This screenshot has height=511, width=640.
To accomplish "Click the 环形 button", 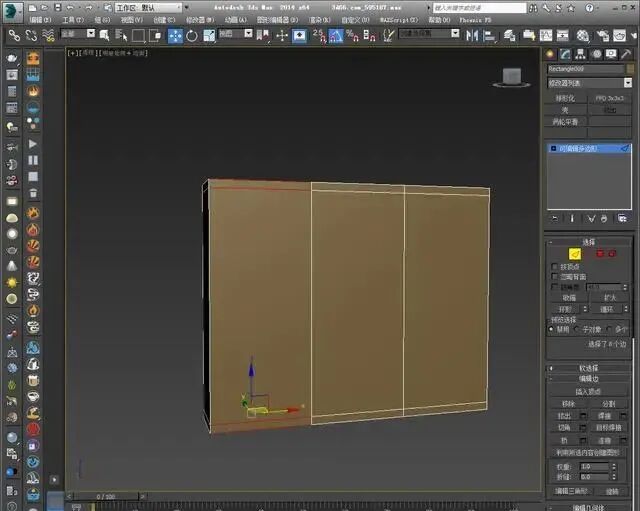I will (565, 309).
